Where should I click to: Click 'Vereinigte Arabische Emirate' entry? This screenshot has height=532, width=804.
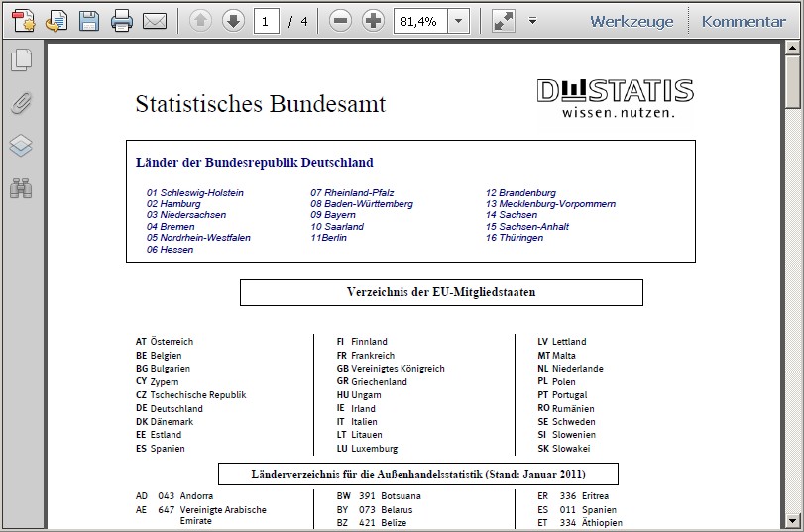click(223, 515)
